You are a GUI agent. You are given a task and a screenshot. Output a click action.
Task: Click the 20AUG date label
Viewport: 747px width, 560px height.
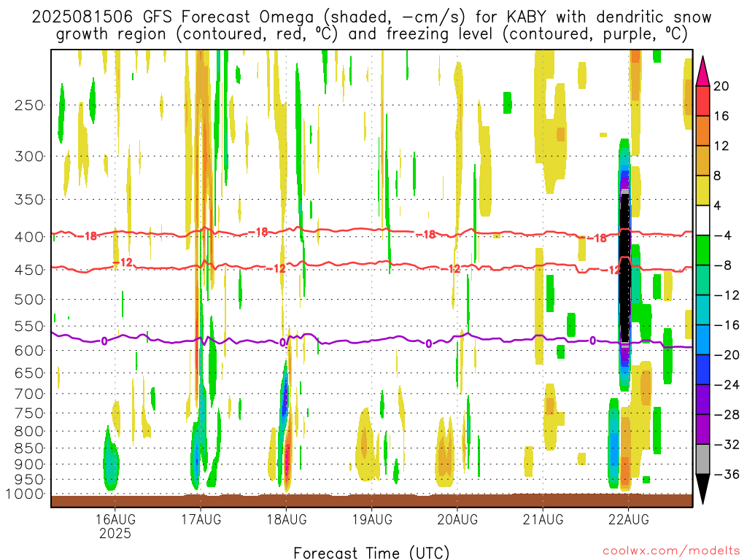(x=457, y=519)
